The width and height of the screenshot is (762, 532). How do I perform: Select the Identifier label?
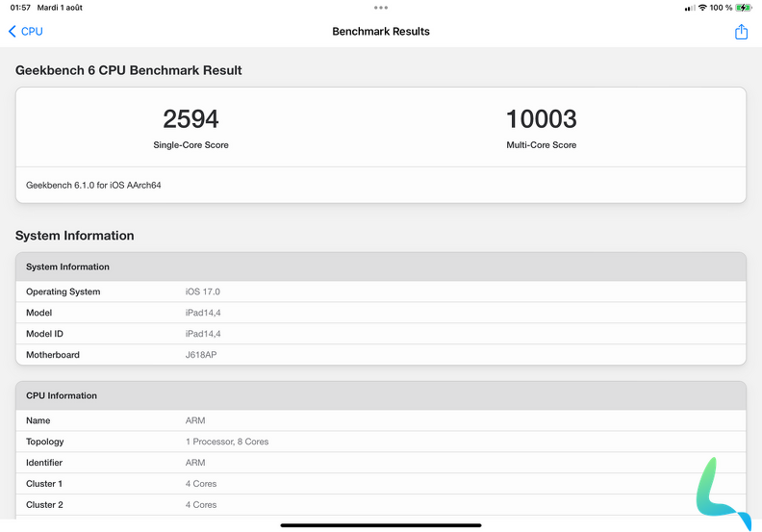(x=44, y=463)
